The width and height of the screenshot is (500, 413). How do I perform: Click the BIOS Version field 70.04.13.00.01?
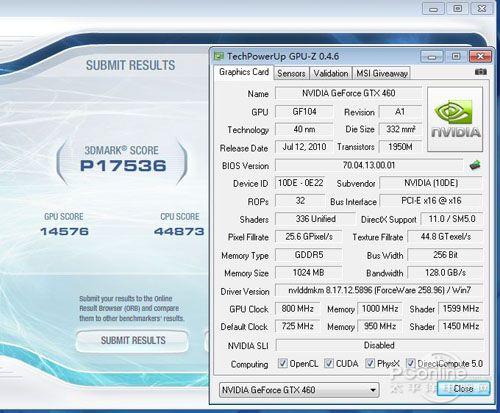pyautogui.click(x=369, y=165)
